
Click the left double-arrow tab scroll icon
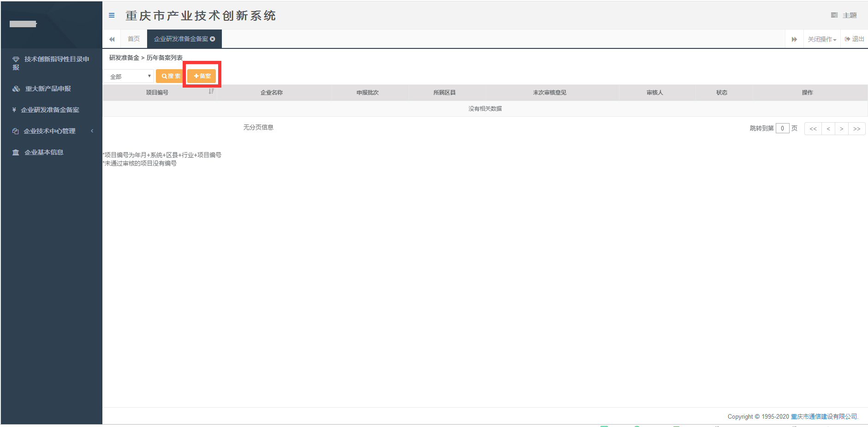point(112,39)
